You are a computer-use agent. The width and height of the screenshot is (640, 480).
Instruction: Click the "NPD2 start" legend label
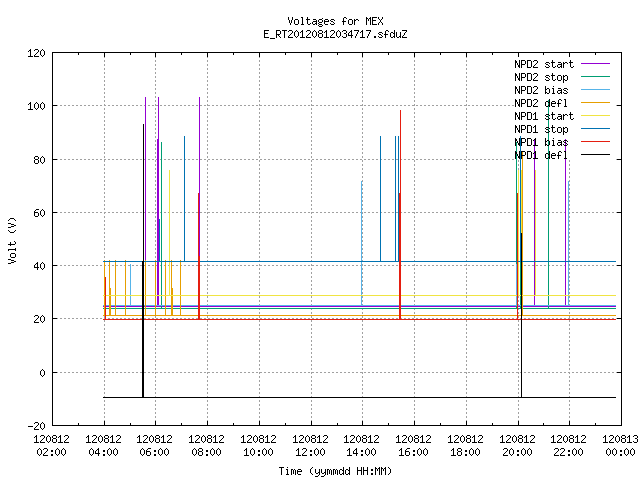544,64
